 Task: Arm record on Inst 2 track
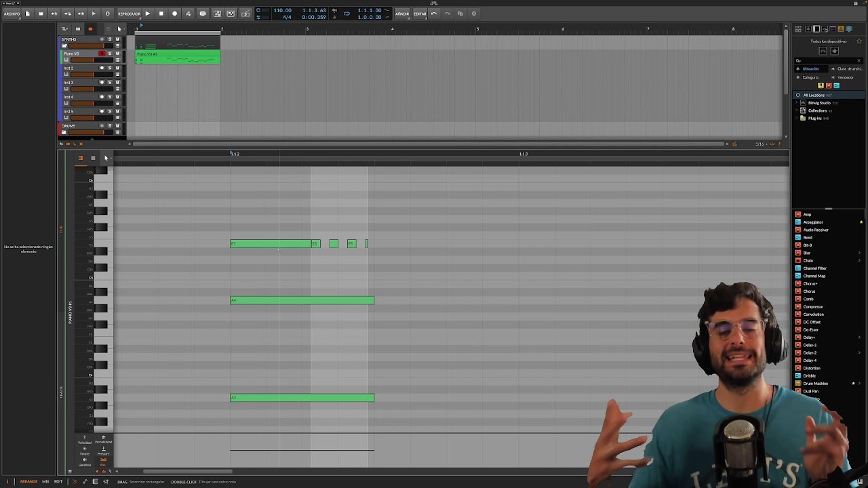102,68
